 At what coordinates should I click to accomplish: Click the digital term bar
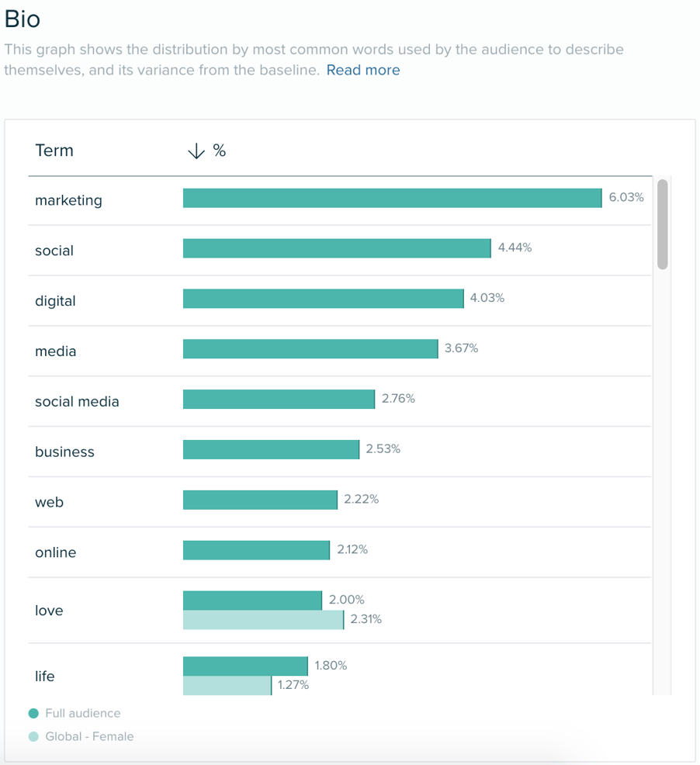tap(322, 299)
